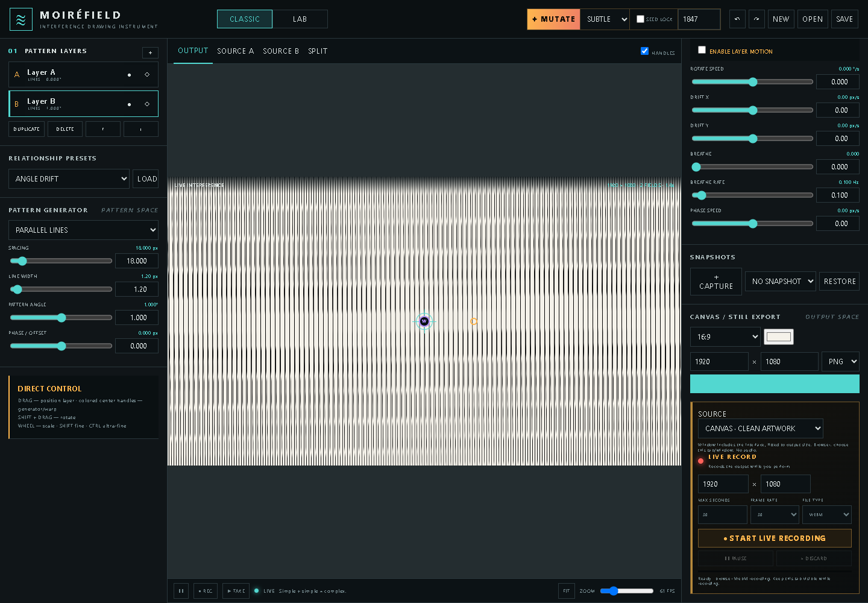This screenshot has width=868, height=603.
Task: Open the Canvas Clean Artwork source dropdown
Action: click(761, 429)
